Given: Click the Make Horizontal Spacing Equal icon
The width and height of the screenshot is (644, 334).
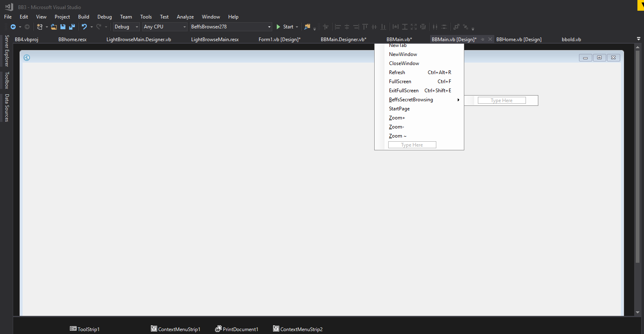Looking at the screenshot, I should point(435,27).
